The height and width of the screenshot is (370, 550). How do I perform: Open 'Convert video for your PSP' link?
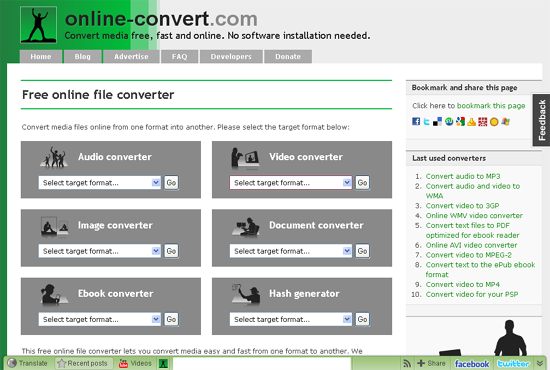tap(472, 294)
